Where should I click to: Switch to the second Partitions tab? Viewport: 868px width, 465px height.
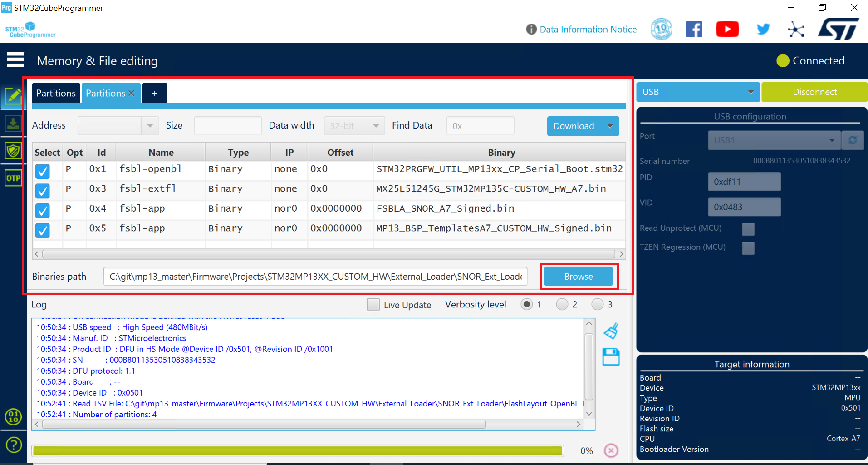tap(105, 93)
